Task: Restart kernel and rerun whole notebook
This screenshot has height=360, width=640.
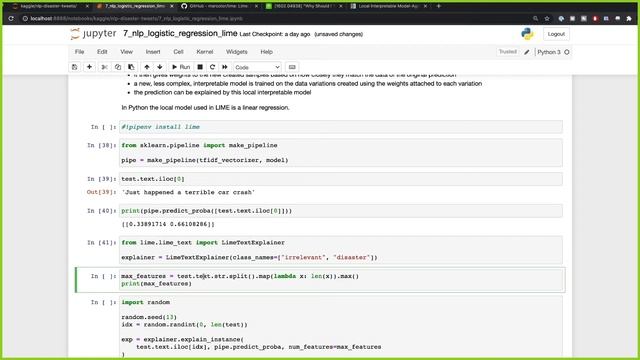Action: tap(224, 67)
